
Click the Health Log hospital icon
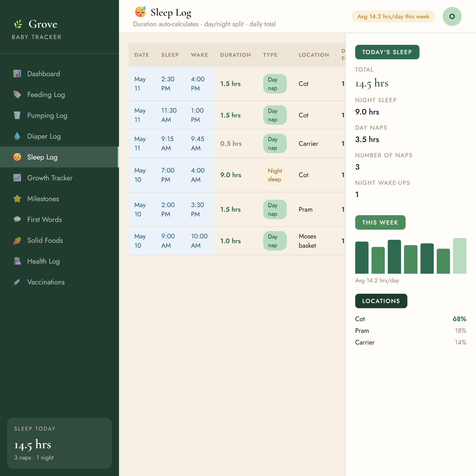tap(17, 261)
